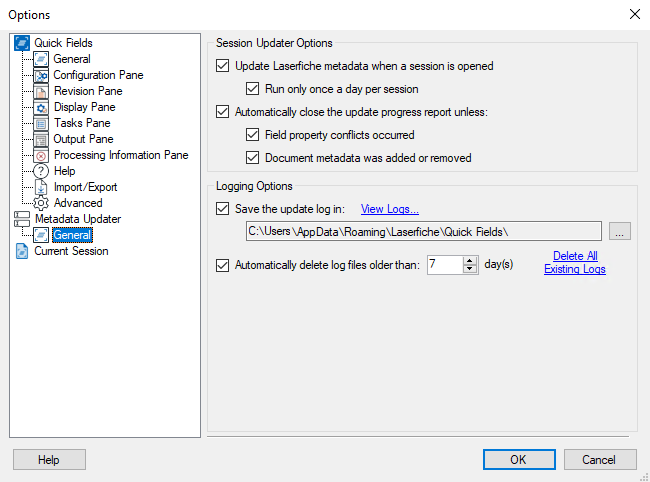Toggle Update Laserfiche metadata when session opened
650x482 pixels.
(x=223, y=66)
